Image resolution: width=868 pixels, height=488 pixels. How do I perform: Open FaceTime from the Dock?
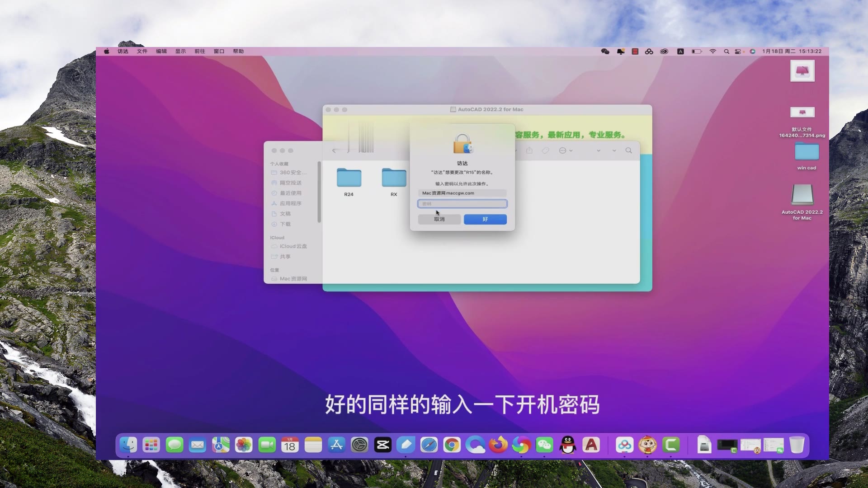click(x=267, y=445)
